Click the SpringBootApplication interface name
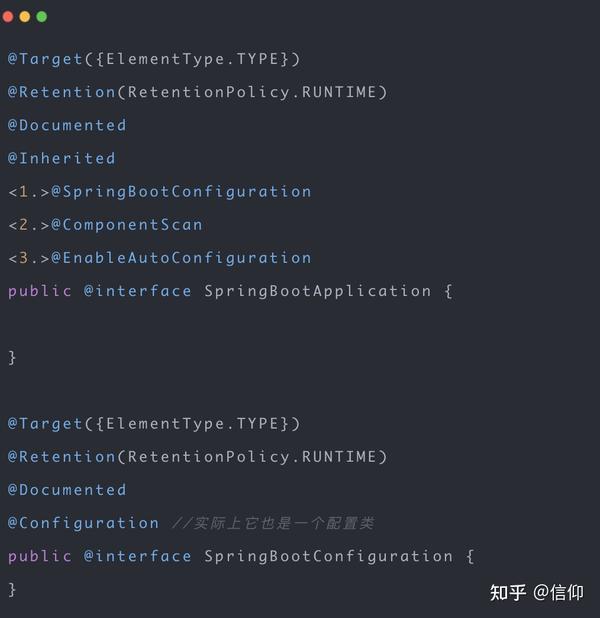Viewport: 600px width, 618px height. coord(318,291)
